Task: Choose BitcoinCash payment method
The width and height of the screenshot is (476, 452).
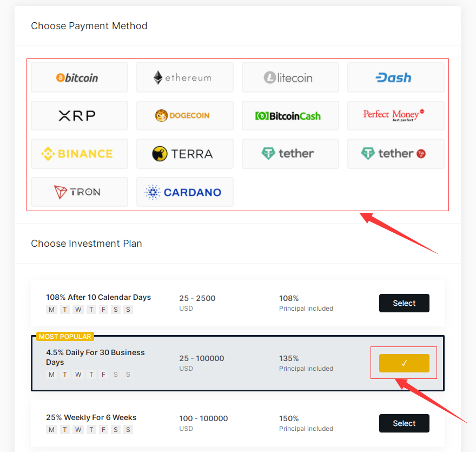Action: coord(290,115)
